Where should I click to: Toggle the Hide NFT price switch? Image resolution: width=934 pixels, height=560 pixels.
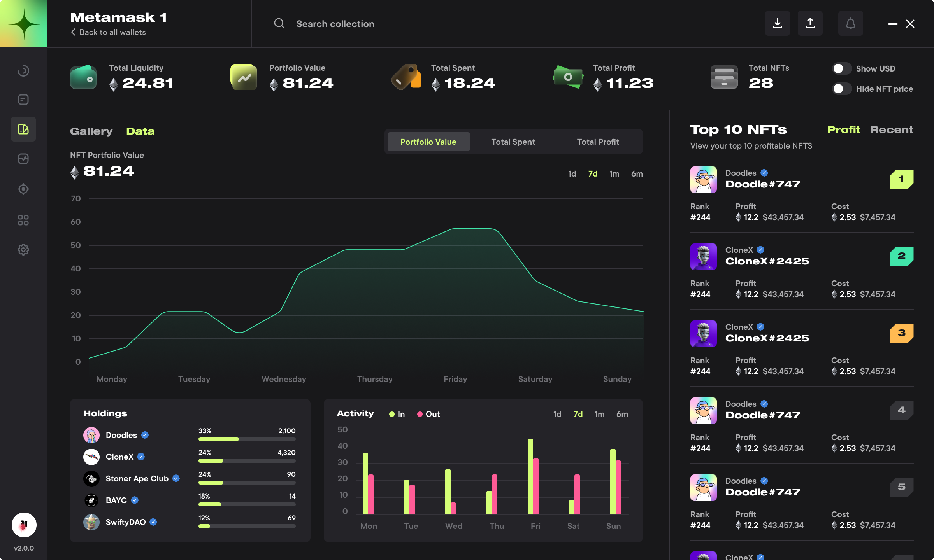pyautogui.click(x=842, y=89)
